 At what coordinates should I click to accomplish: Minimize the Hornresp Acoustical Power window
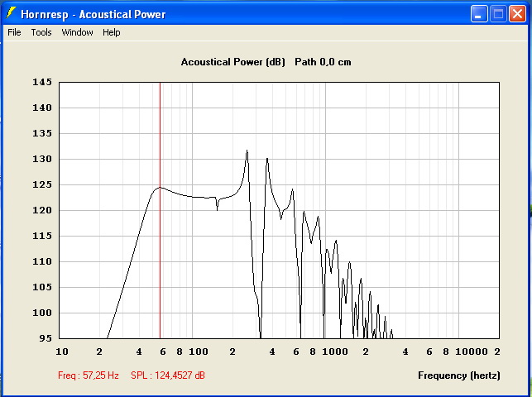[479, 14]
